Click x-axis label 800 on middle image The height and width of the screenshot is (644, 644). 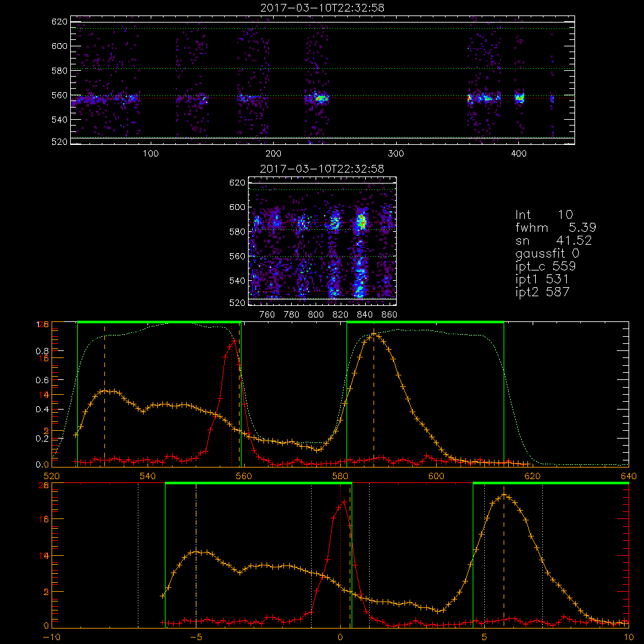pos(316,315)
